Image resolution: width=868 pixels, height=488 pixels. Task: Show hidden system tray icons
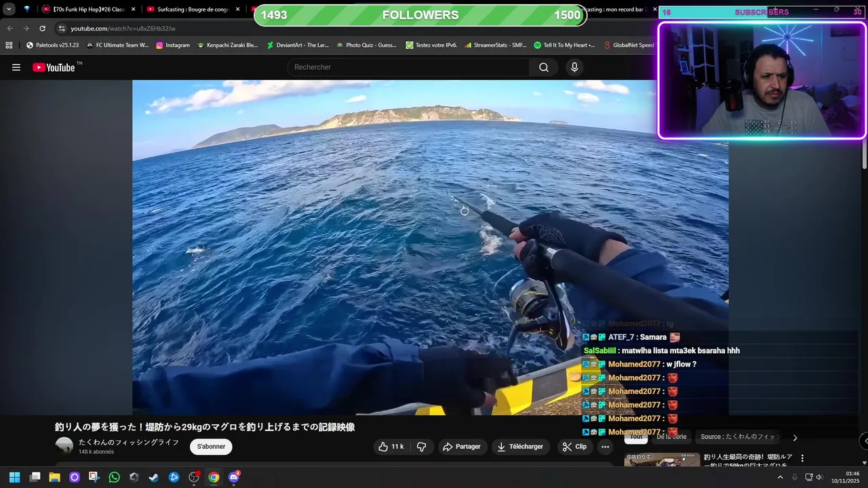coord(780,477)
